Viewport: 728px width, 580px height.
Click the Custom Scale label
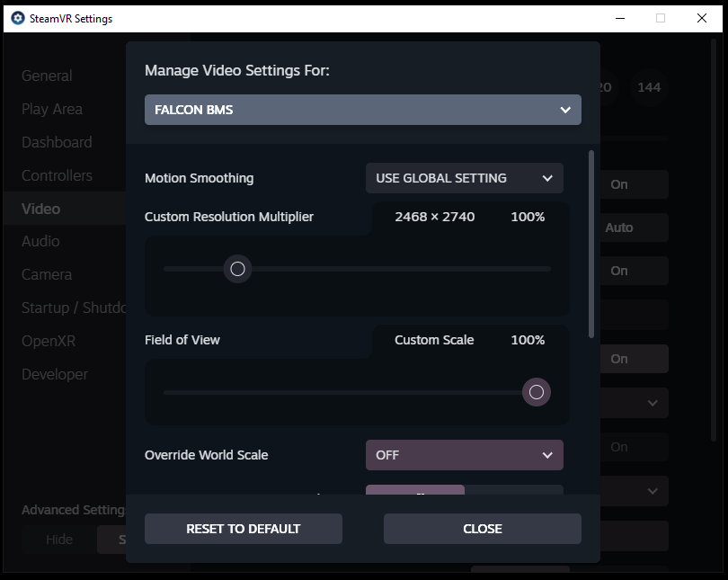(434, 340)
